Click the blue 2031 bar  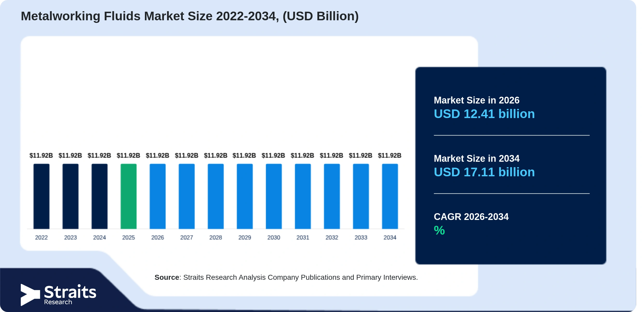(303, 196)
